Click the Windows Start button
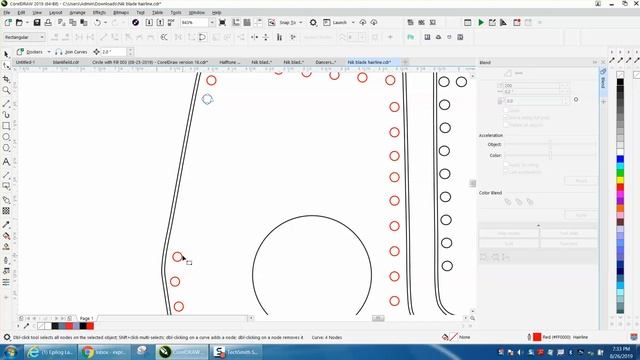640x360 pixels. pos(10,352)
